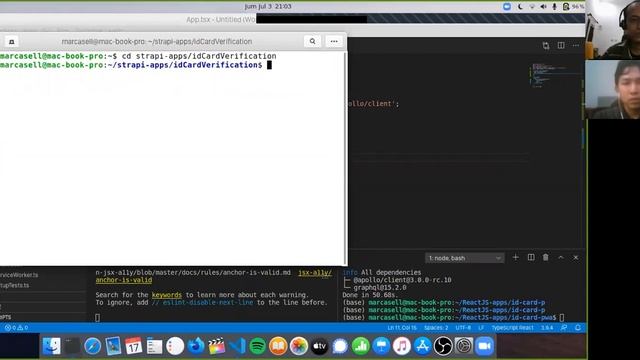Viewport: 640px width, 360px height.
Task: Open System Preferences from the dock
Action: (464, 346)
